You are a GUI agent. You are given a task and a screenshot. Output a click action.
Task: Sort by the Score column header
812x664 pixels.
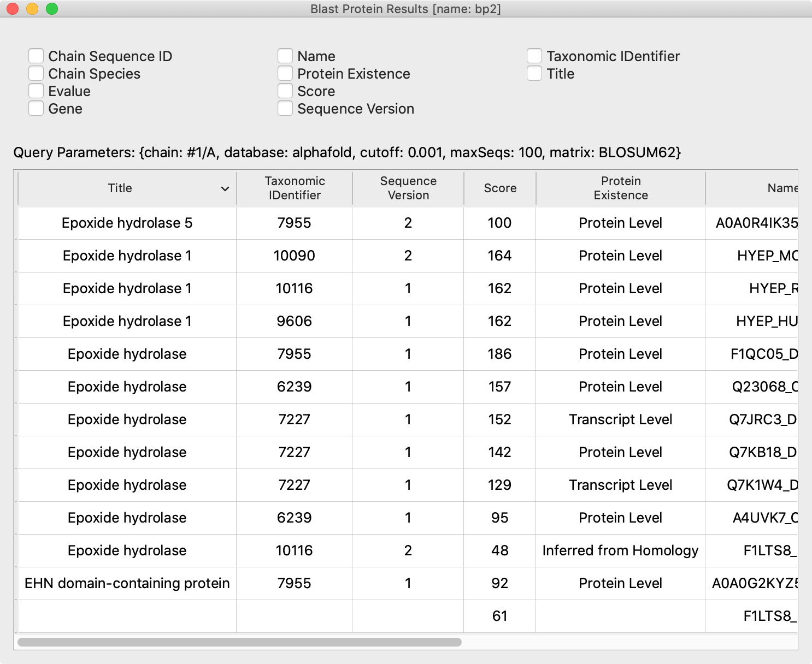[499, 188]
